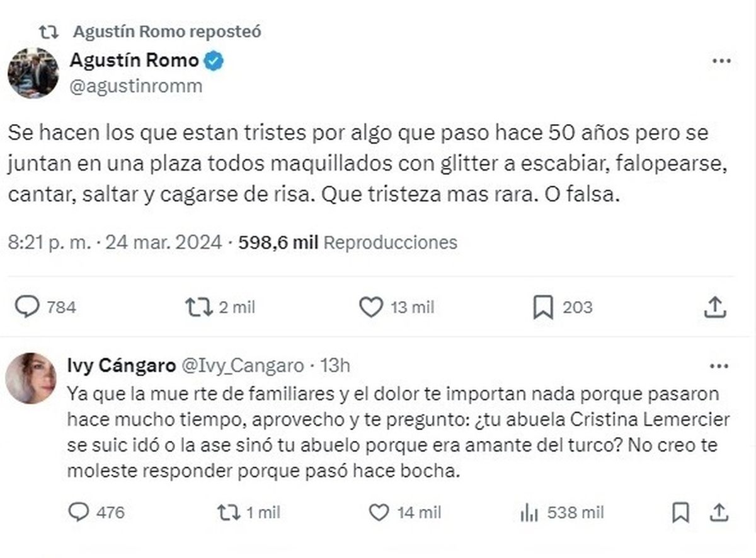Share Agustín Romo's tweet via share icon
The height and width of the screenshot is (558, 756).
click(x=714, y=307)
